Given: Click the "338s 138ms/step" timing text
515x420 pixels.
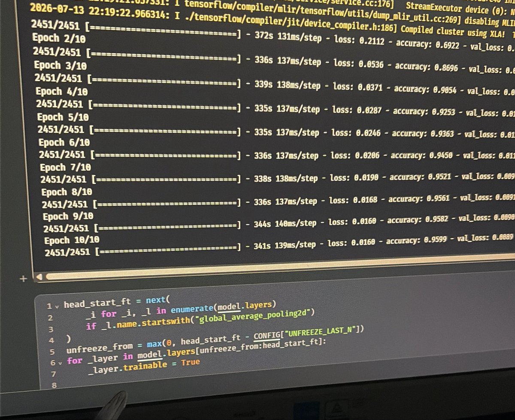Looking at the screenshot, I should click(285, 177).
